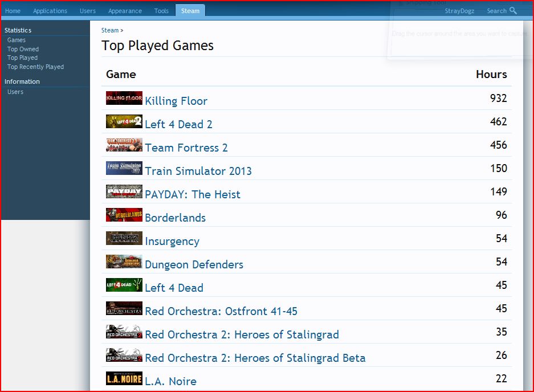Click the Train Simulator 2013 thumbnail
This screenshot has height=392, width=534.
(x=124, y=168)
